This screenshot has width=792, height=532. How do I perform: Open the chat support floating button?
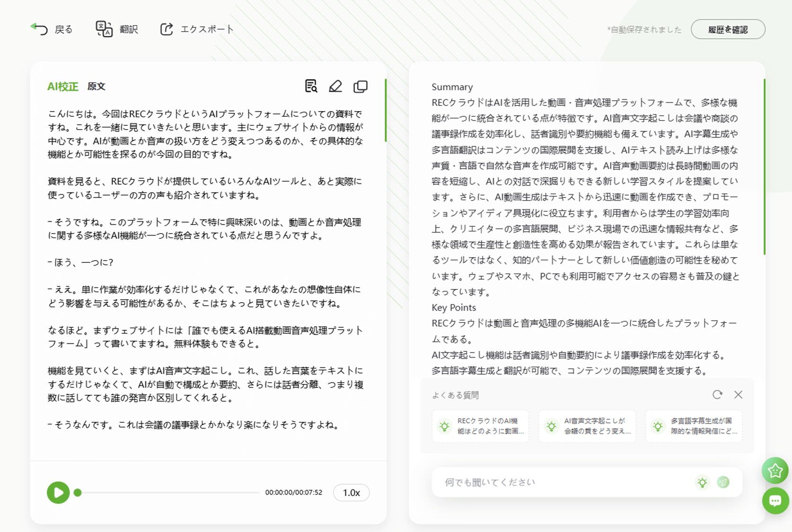[775, 500]
